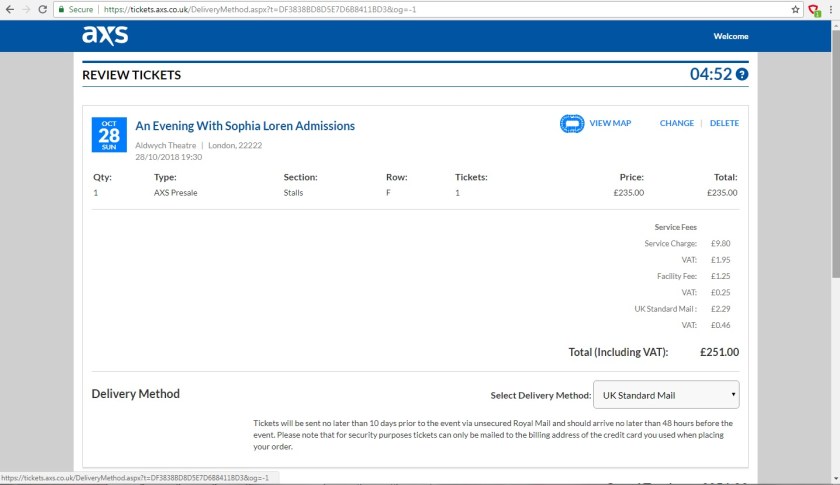
Task: Open the Select Delivery Method dropdown
Action: click(x=666, y=395)
